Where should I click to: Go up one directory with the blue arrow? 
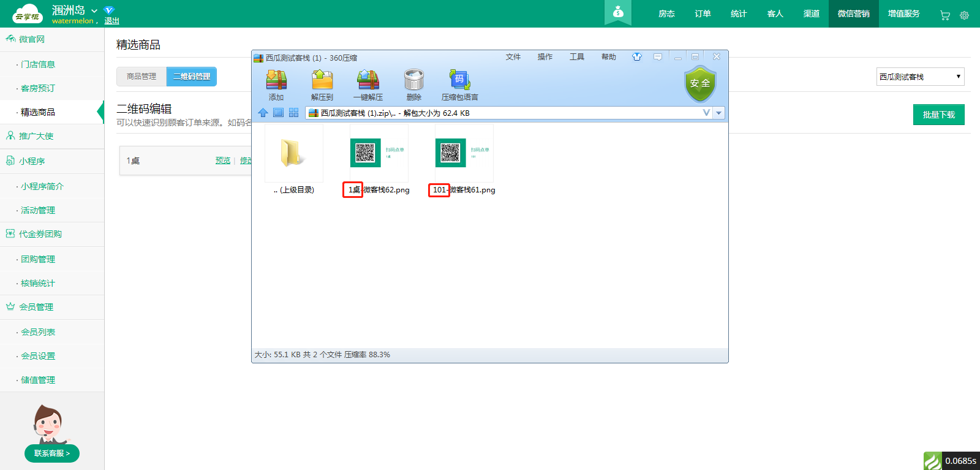263,113
